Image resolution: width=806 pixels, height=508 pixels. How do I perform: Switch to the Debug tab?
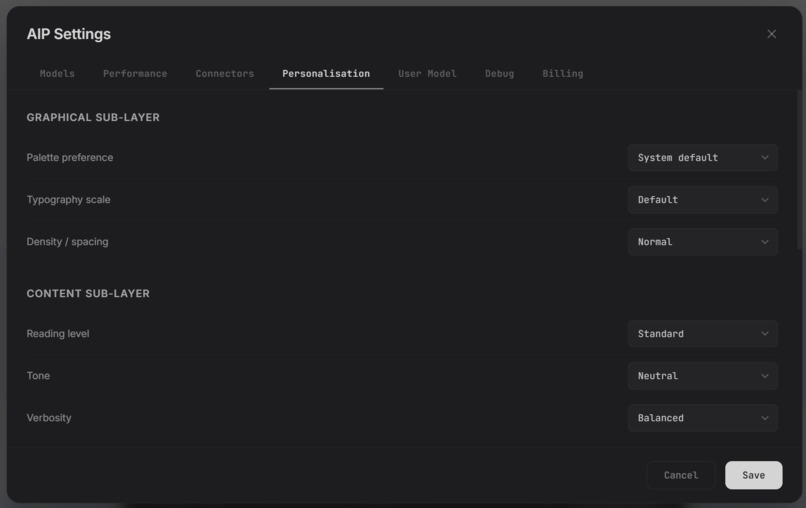499,74
